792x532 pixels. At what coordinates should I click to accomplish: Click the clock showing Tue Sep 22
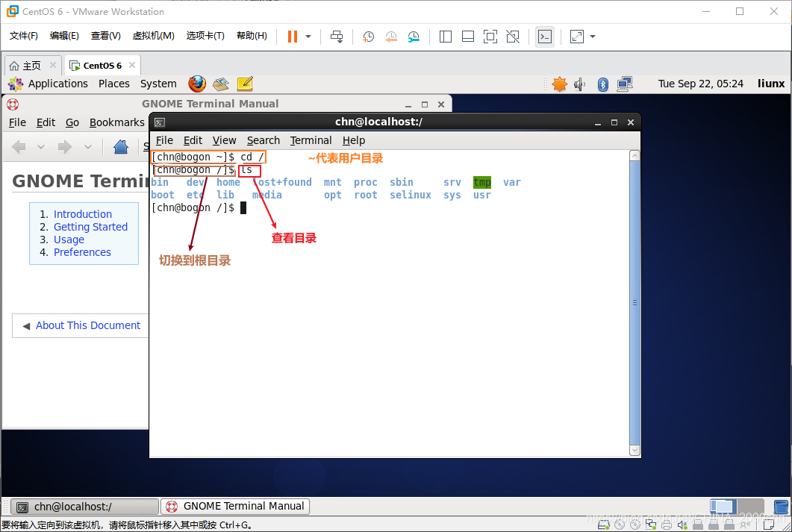[x=700, y=84]
